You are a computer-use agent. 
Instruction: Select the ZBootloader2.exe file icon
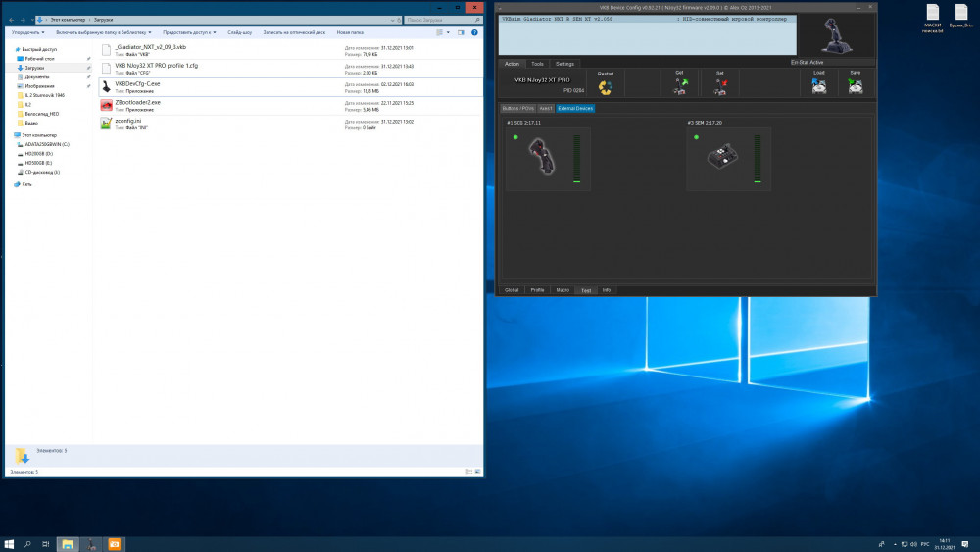(106, 105)
